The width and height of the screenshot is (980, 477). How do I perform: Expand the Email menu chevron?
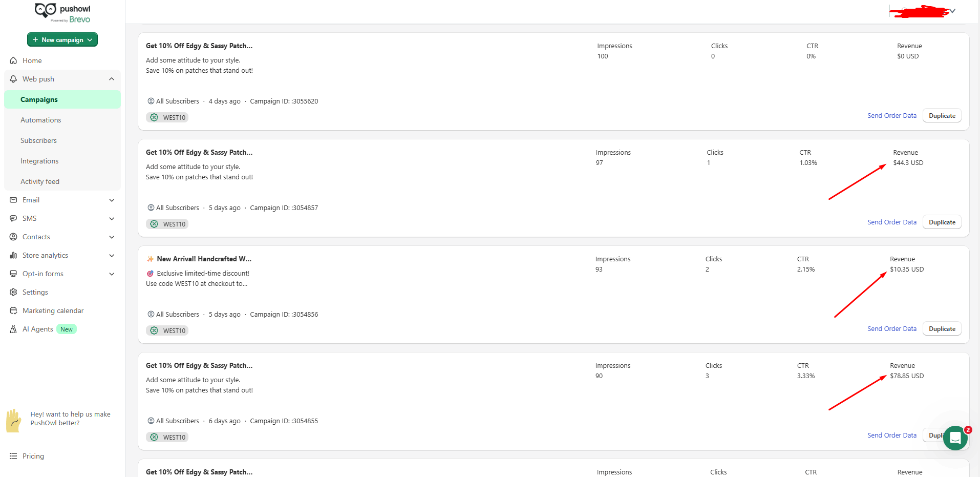pyautogui.click(x=112, y=200)
